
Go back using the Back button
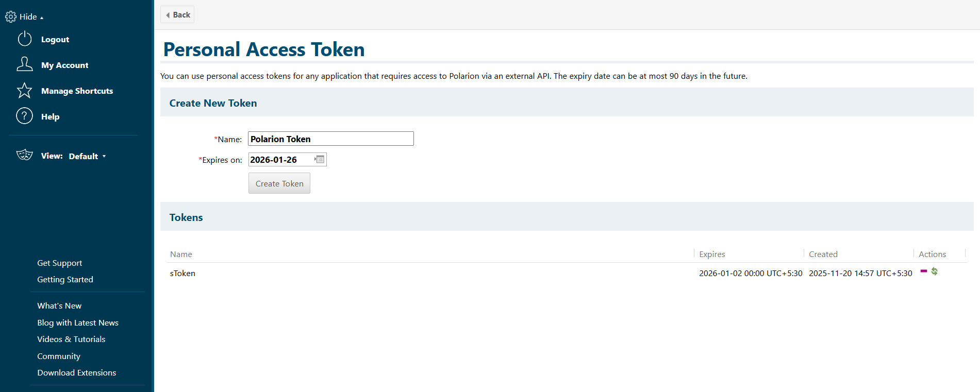pos(177,15)
